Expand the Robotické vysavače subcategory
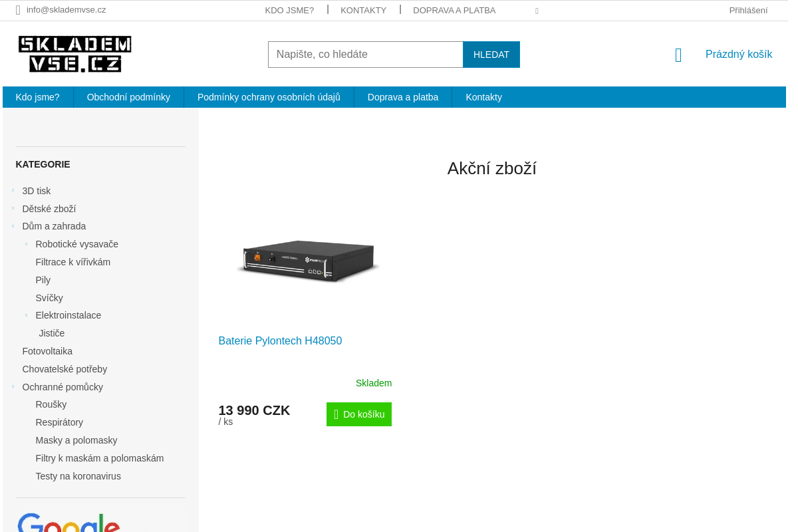Screen dimensions: 798x532 click(26, 244)
